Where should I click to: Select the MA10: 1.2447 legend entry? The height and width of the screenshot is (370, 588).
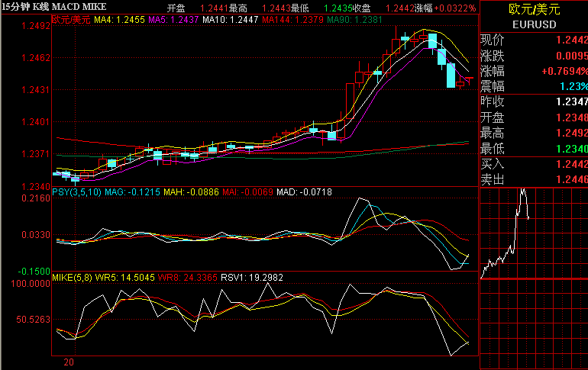point(231,20)
